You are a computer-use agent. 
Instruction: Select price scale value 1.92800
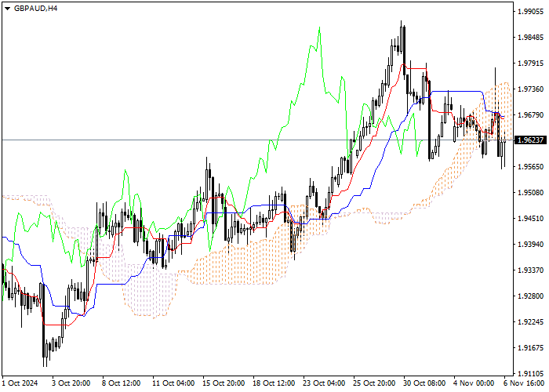point(531,296)
